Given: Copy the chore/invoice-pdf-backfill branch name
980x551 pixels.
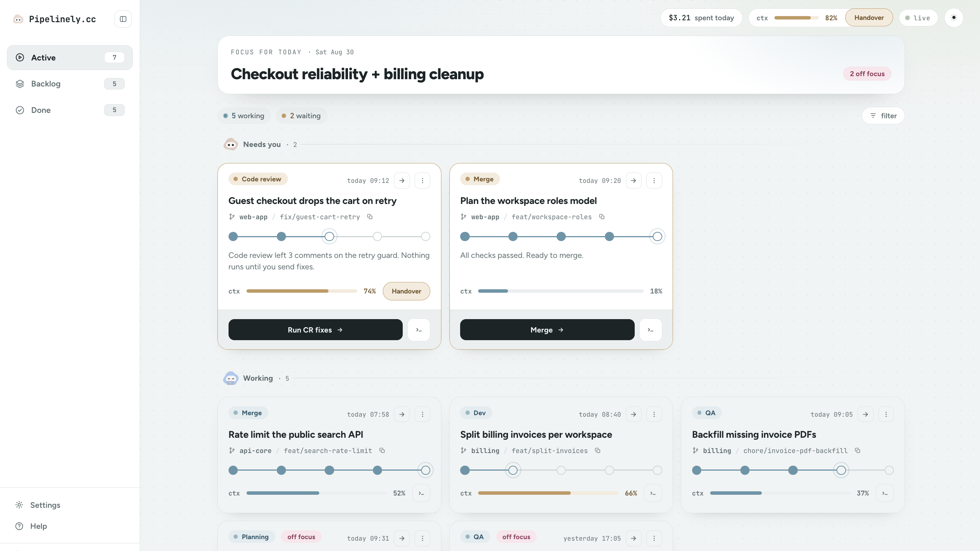Looking at the screenshot, I should click(857, 450).
